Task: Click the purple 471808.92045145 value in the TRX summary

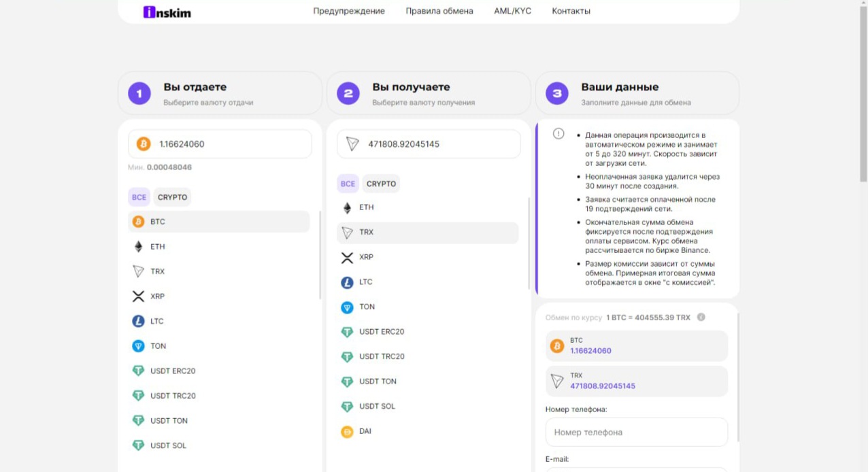Action: pos(603,386)
